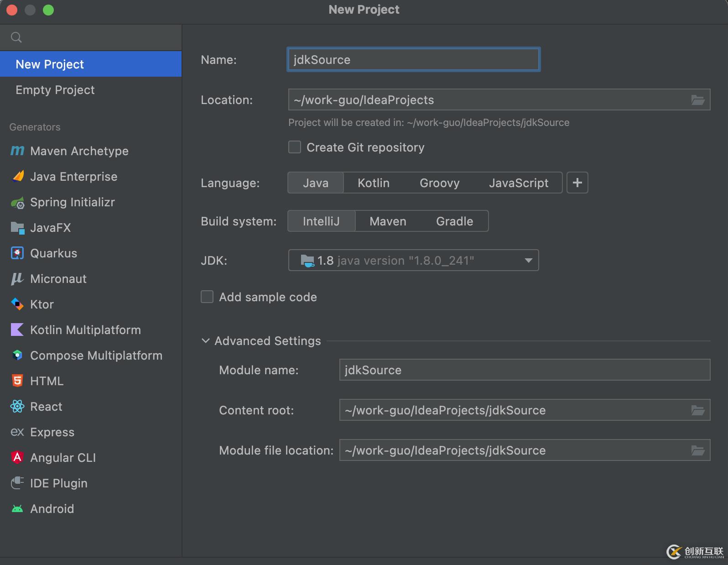Enable Add sample code checkbox

click(x=207, y=297)
